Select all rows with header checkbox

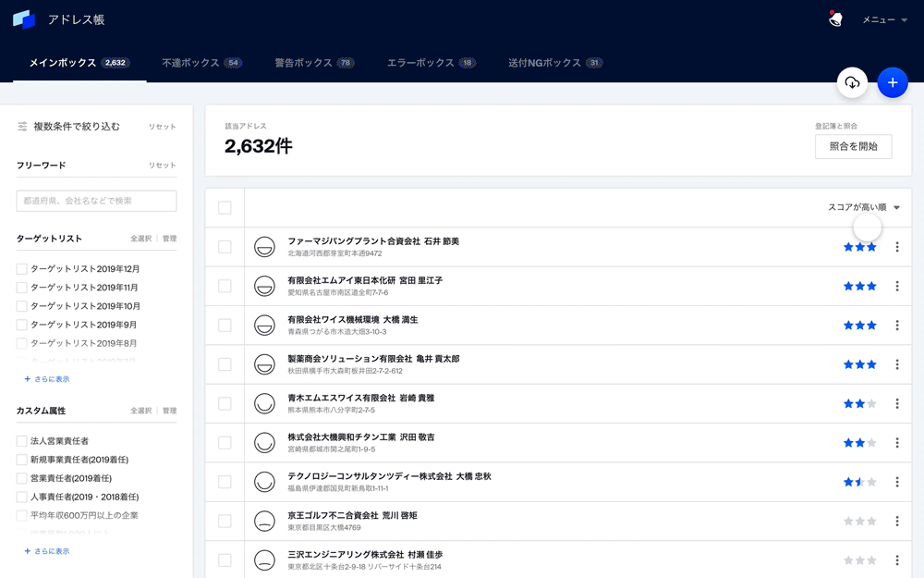225,207
